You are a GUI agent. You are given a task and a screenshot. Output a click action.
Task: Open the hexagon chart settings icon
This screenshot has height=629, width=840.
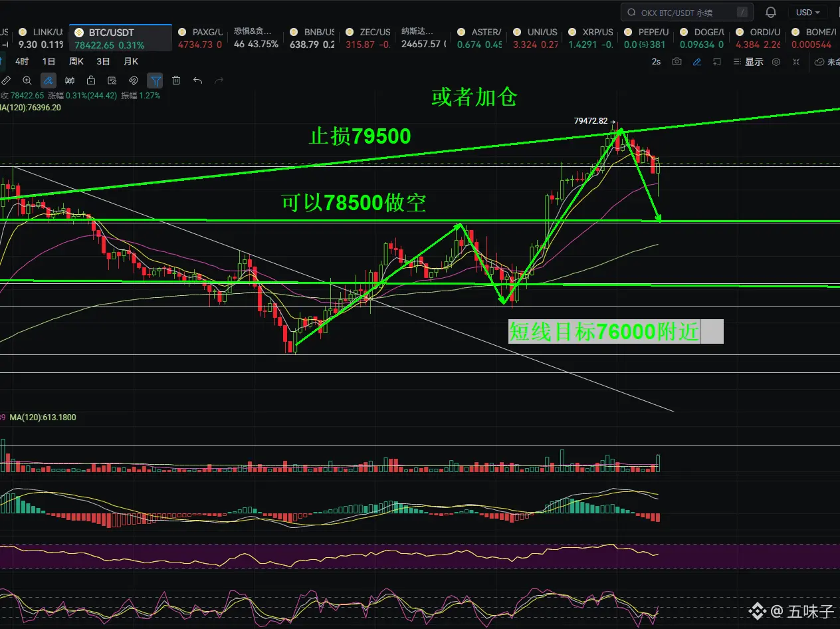click(x=776, y=61)
